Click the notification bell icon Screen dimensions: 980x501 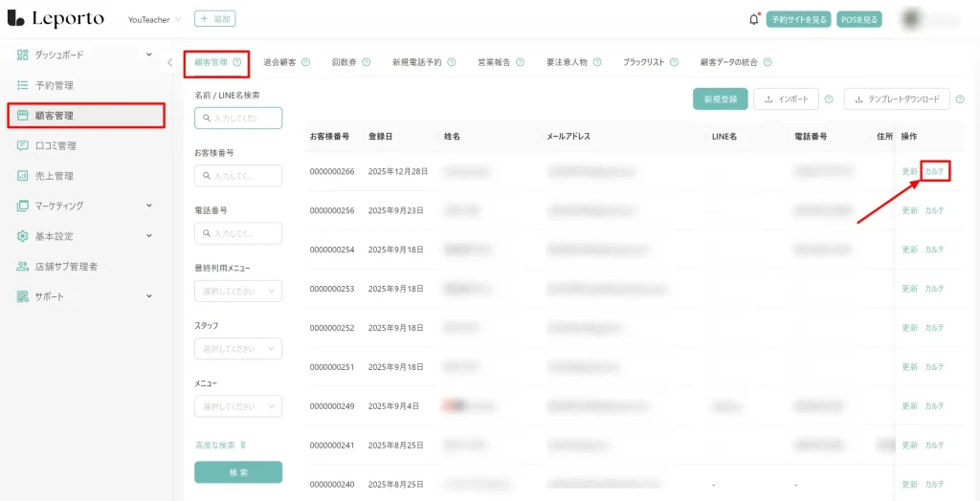[x=754, y=19]
